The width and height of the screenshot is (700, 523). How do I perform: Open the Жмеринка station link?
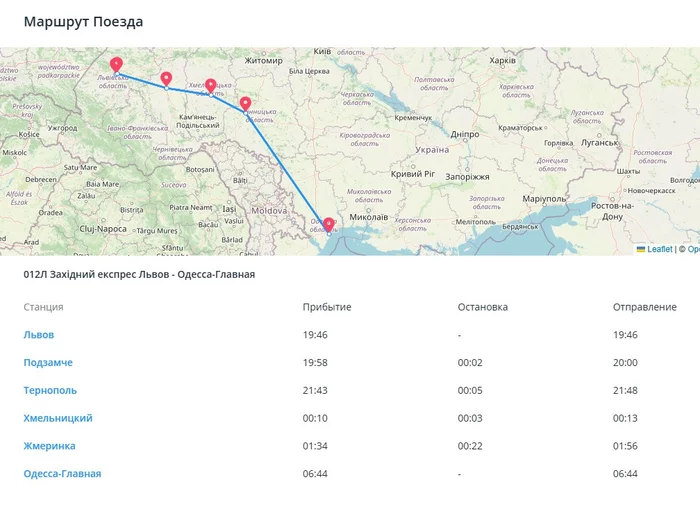[50, 446]
